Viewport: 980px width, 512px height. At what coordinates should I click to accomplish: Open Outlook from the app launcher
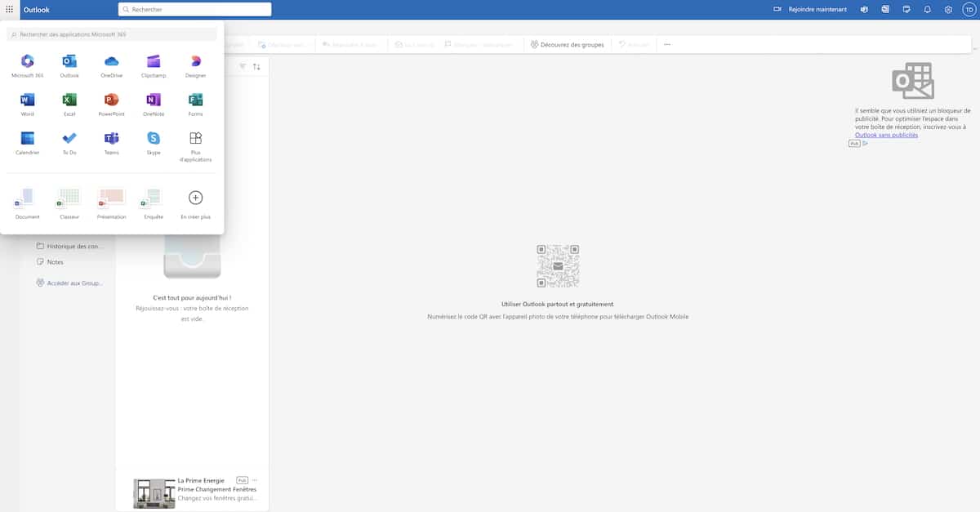(69, 66)
